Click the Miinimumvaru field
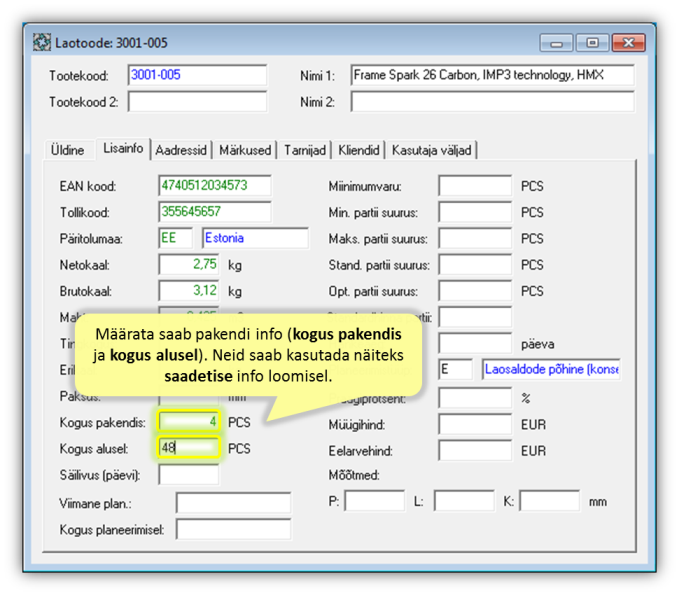679x595 pixels. pyautogui.click(x=475, y=186)
